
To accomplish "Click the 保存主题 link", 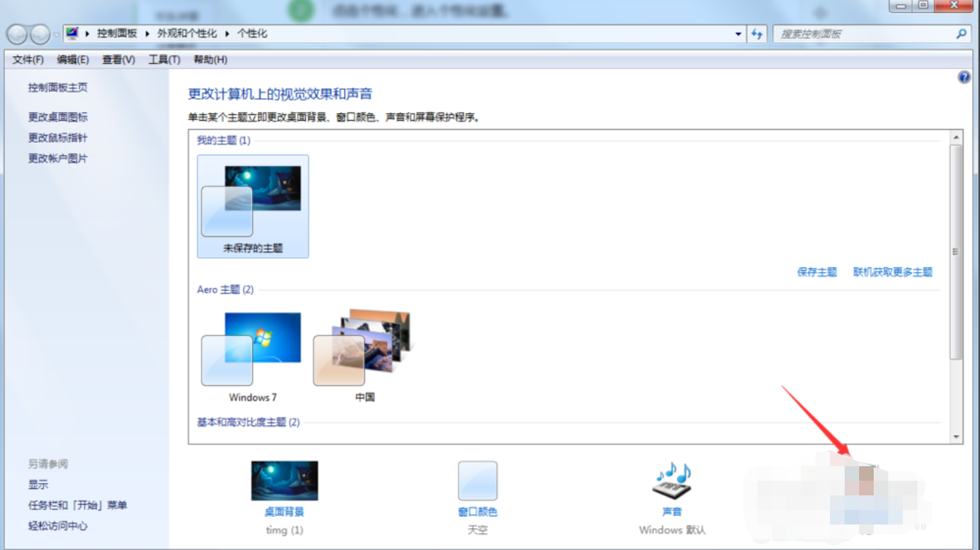I will tap(816, 272).
